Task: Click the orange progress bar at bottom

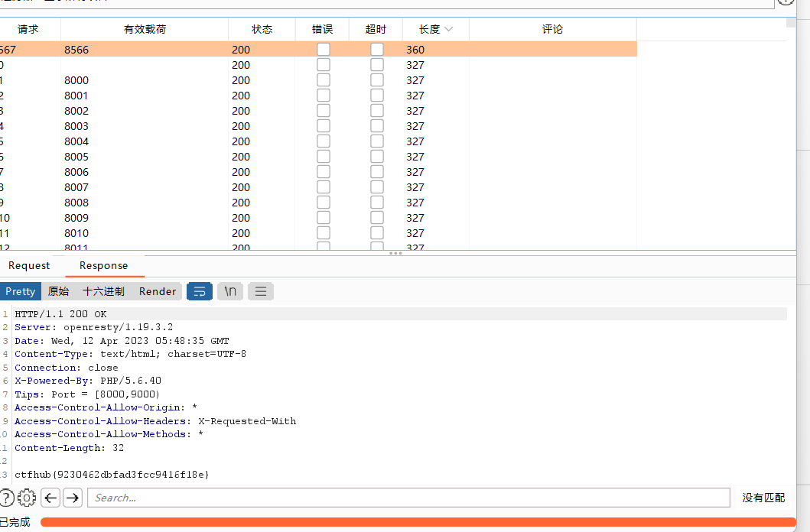Action: pyautogui.click(x=421, y=522)
